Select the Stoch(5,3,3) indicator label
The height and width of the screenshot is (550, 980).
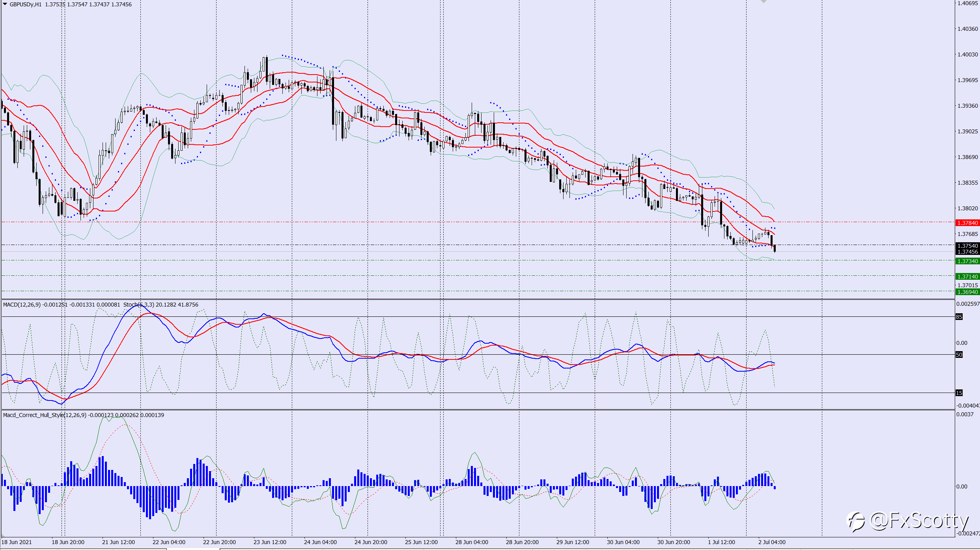[138, 305]
